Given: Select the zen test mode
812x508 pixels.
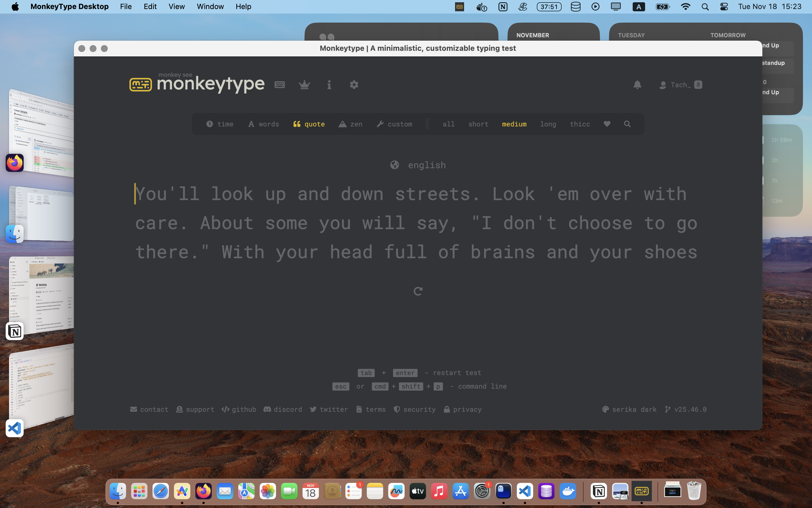Looking at the screenshot, I should (x=350, y=124).
